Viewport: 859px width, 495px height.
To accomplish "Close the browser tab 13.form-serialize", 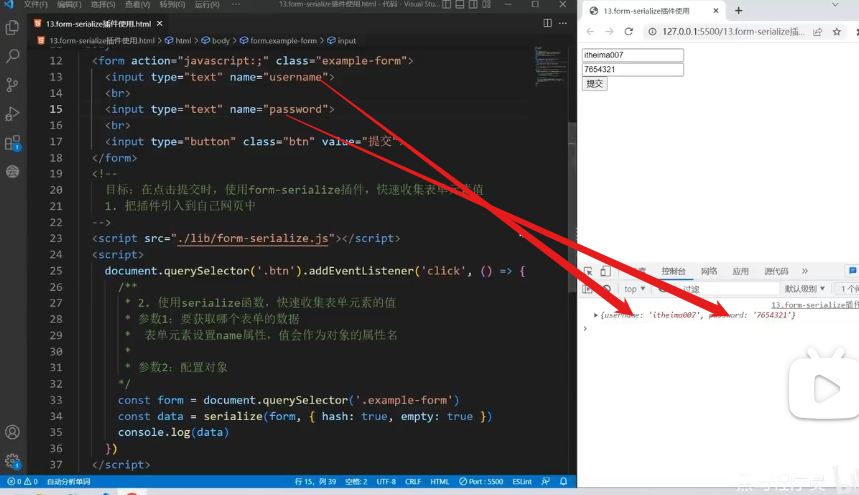I will (x=715, y=10).
